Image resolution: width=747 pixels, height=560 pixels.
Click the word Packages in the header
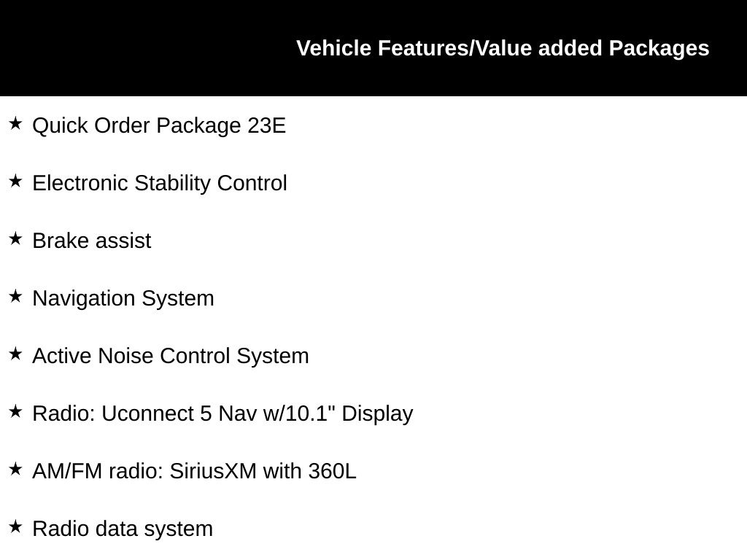[x=659, y=49]
